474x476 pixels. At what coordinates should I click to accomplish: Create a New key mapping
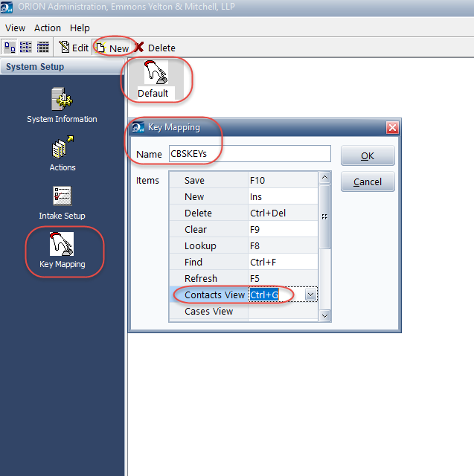click(113, 48)
